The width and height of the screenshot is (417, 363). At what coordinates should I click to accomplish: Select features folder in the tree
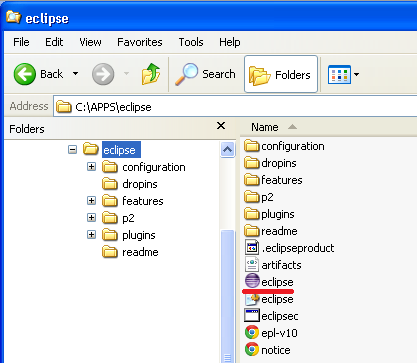pyautogui.click(x=143, y=201)
